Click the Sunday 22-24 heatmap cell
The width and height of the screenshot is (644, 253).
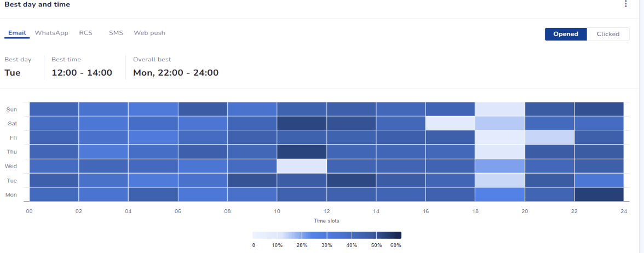(599, 109)
